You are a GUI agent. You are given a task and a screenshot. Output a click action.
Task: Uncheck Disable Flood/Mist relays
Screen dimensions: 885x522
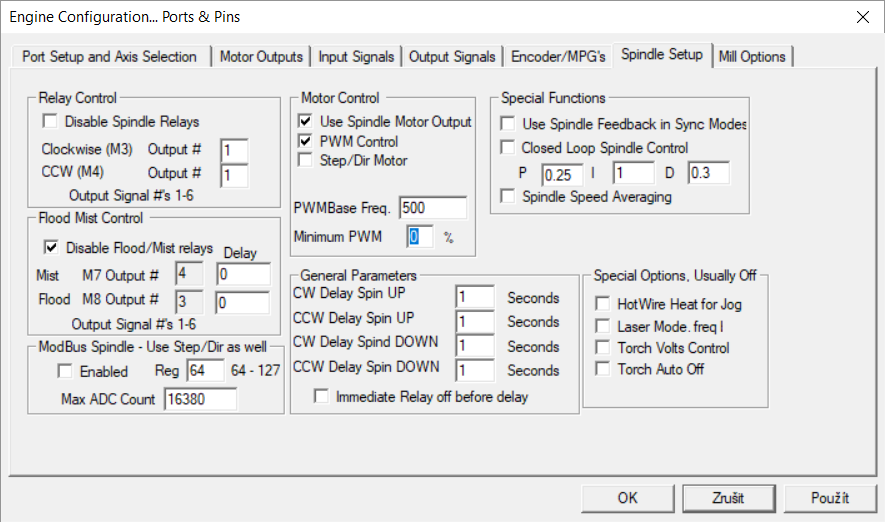click(51, 247)
